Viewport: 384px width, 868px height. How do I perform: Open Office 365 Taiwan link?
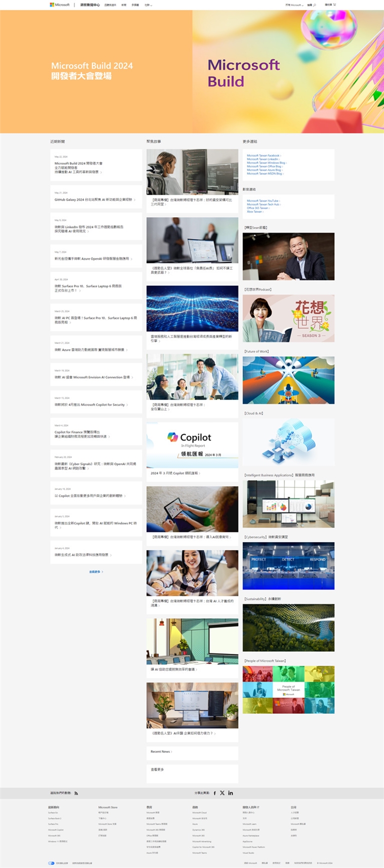point(258,208)
